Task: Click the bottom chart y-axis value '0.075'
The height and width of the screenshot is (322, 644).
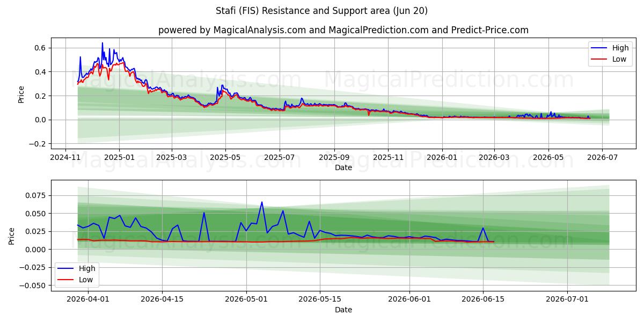Action: [x=36, y=195]
